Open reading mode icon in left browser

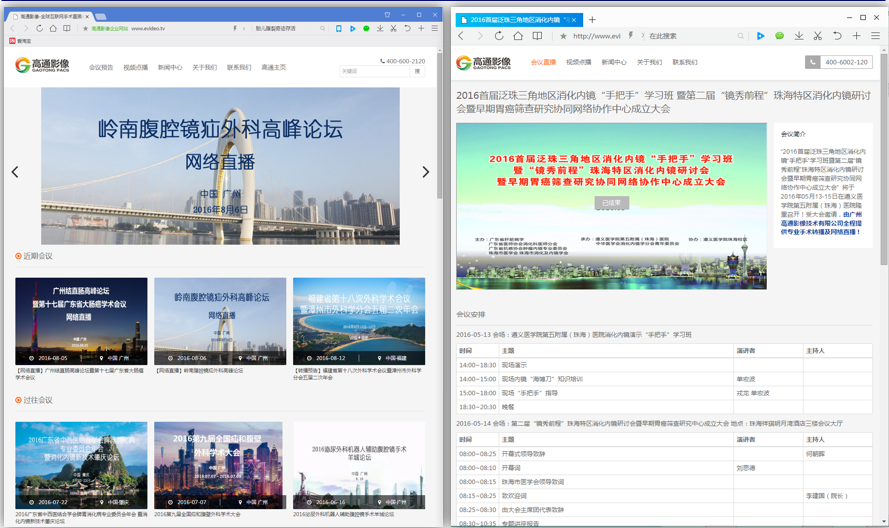coord(67,28)
